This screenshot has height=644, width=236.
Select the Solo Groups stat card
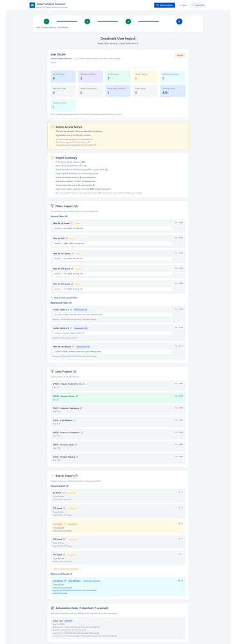145,91
